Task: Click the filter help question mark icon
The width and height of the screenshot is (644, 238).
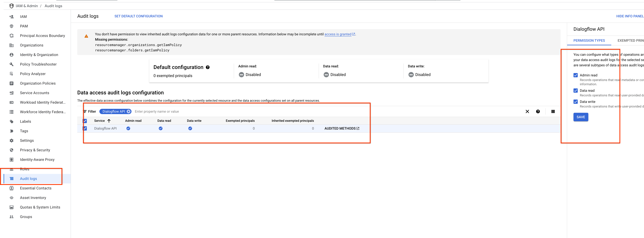Action: coord(538,112)
